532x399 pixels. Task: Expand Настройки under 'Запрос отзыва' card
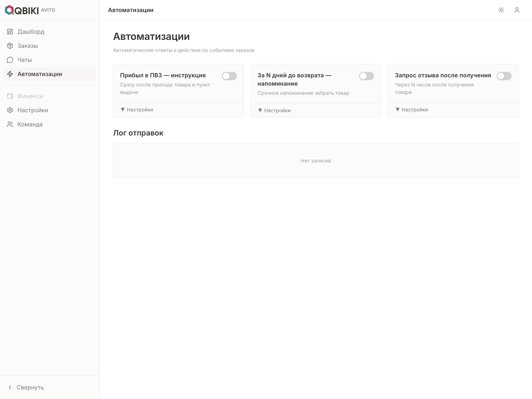tap(411, 110)
